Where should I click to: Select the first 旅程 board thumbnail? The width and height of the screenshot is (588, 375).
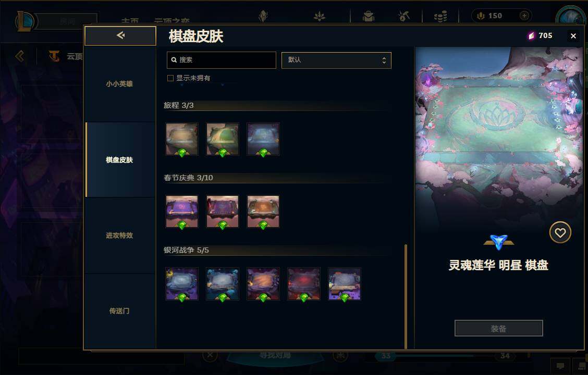[182, 140]
